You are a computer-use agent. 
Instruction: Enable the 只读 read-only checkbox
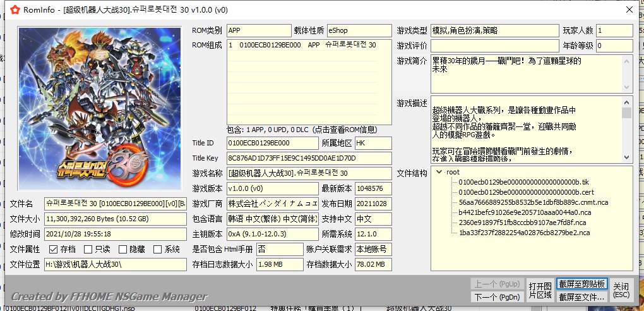(x=88, y=250)
